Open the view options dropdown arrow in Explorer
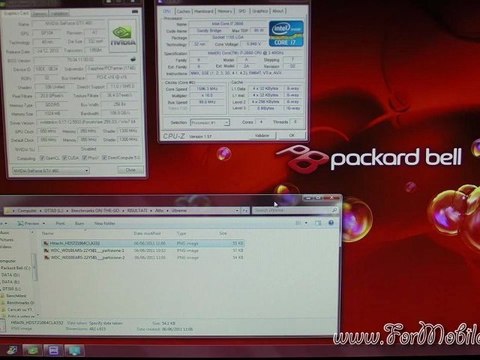Viewport: 480px width, 360px height. pyautogui.click(x=306, y=223)
